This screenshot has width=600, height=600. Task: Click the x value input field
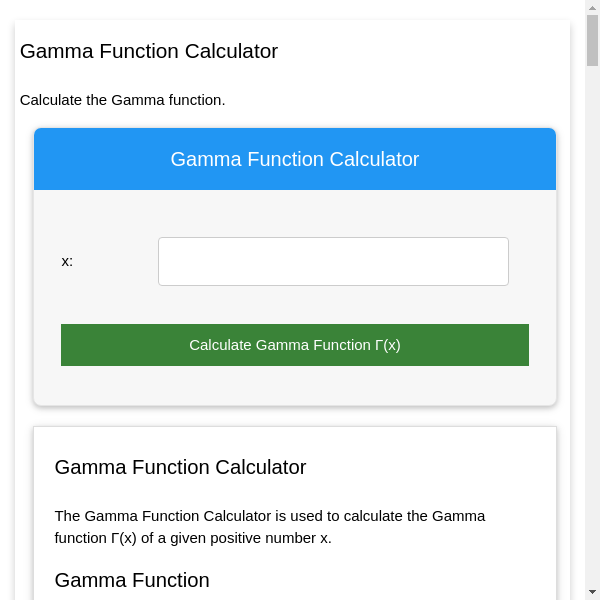point(333,261)
